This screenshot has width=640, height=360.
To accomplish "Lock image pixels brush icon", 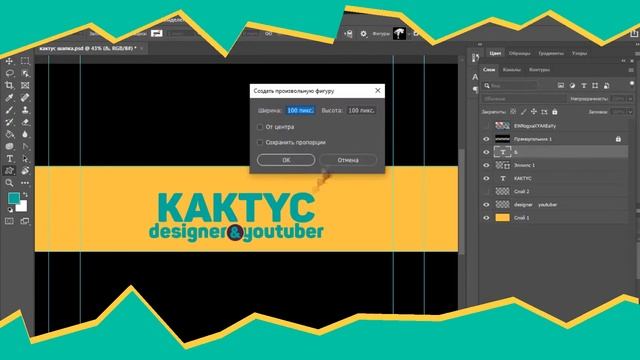I will coord(524,111).
